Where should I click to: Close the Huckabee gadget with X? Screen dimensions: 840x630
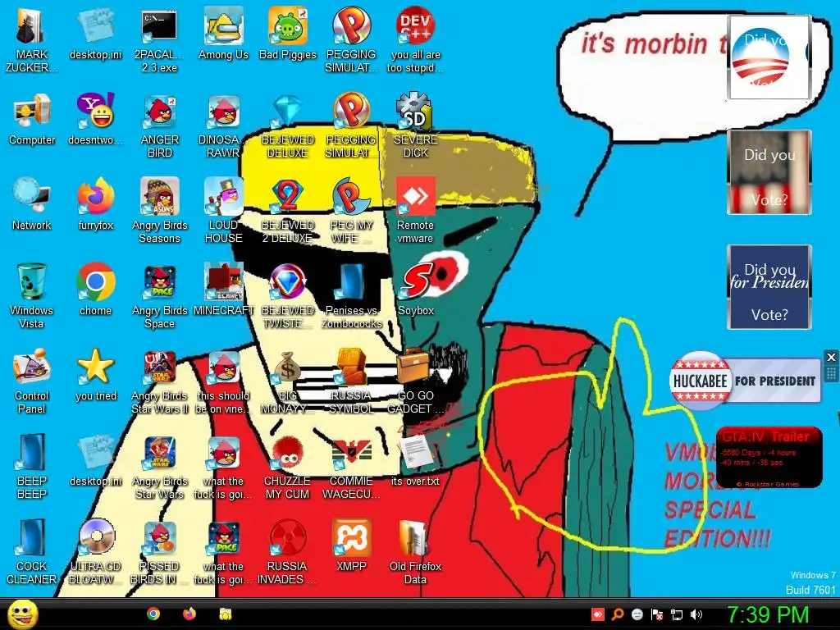point(831,357)
